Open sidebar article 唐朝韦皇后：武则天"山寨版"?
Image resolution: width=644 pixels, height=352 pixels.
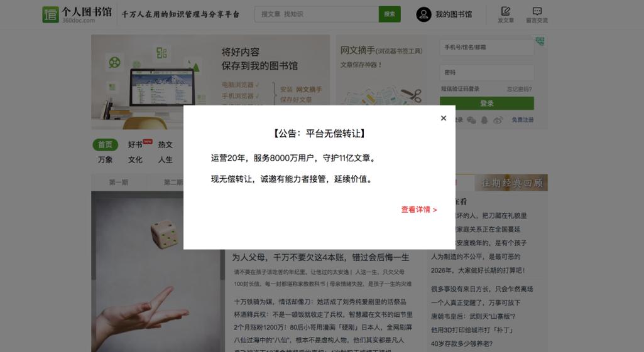click(x=473, y=316)
